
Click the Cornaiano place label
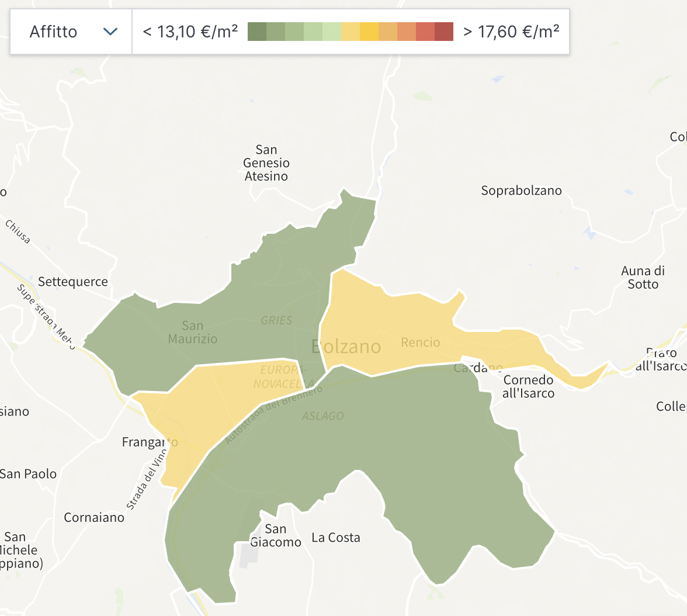coord(94,517)
